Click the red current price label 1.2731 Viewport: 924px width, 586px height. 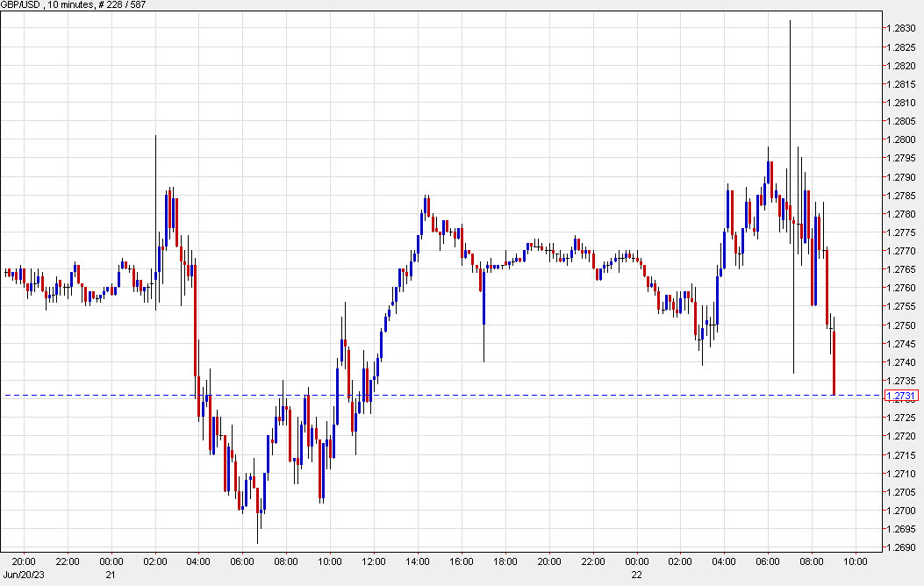coord(902,396)
